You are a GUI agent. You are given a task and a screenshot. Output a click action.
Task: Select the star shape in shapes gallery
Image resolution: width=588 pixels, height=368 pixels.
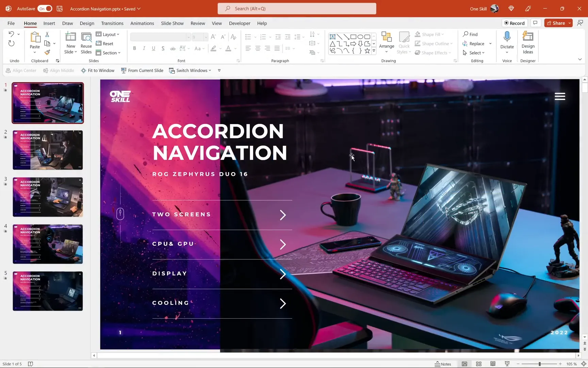click(x=367, y=51)
